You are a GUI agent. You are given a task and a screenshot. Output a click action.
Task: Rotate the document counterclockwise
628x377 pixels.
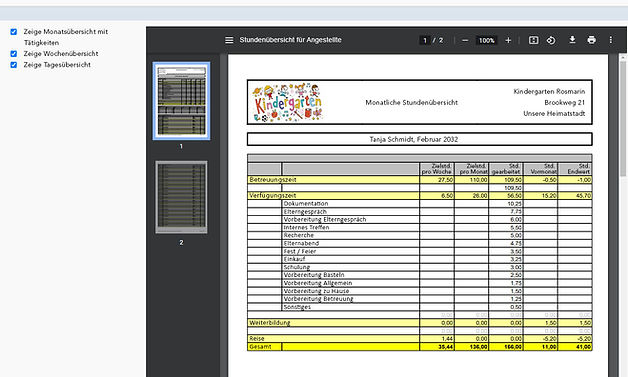tap(551, 40)
